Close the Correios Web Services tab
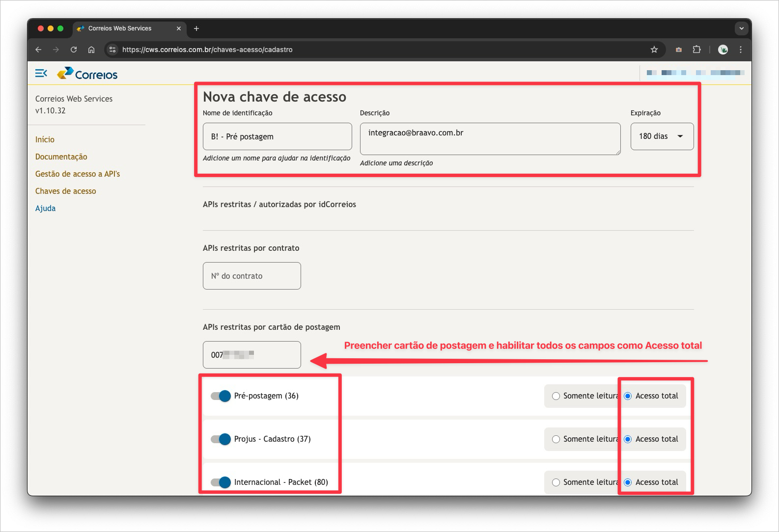 (x=179, y=28)
